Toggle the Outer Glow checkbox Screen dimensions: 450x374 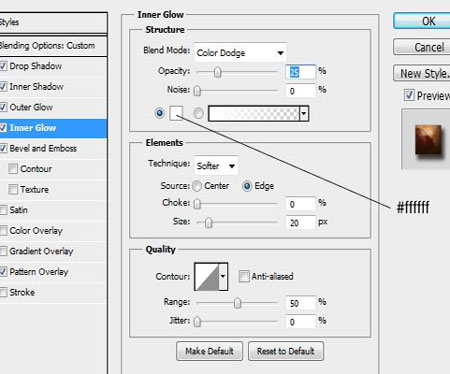click(3, 107)
